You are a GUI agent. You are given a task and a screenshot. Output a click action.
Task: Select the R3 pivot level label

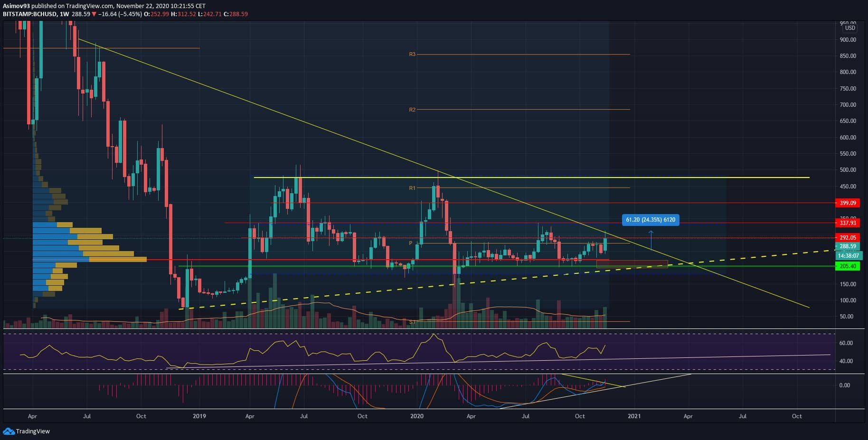412,55
